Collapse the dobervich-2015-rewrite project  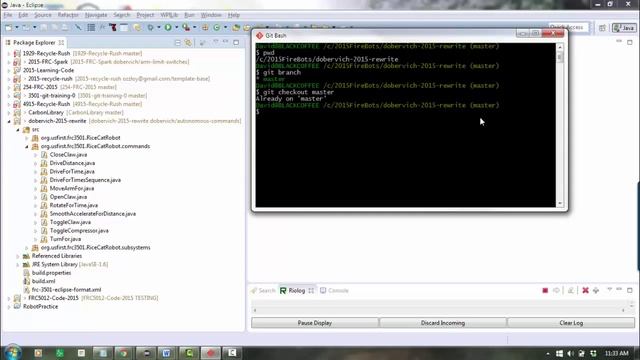(x=9, y=121)
